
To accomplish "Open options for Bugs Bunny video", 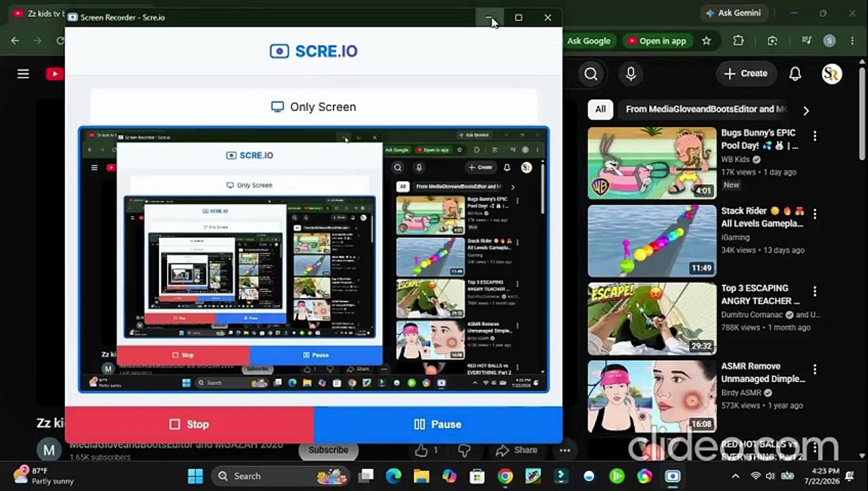I will (x=814, y=136).
